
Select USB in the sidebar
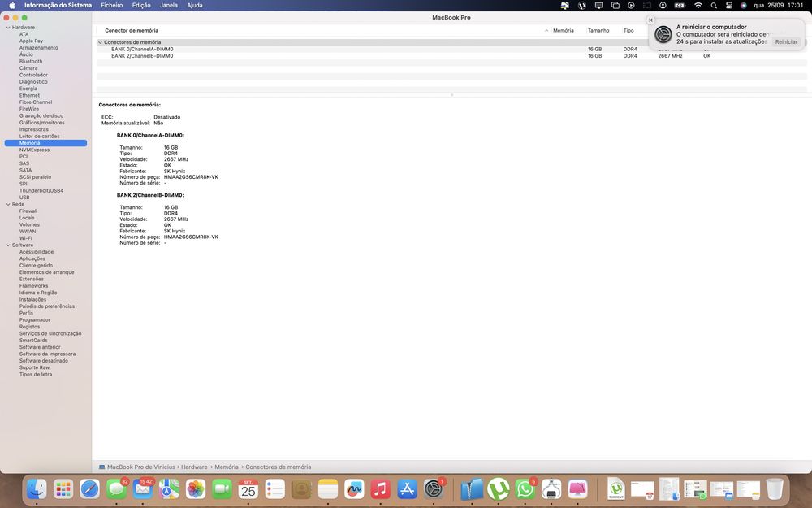tap(24, 198)
